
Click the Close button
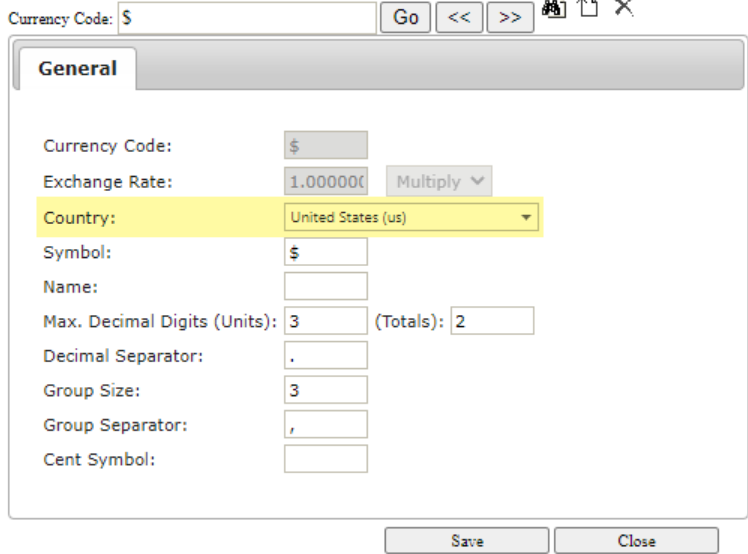click(x=636, y=541)
